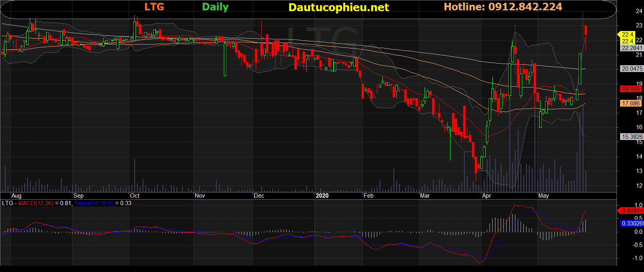Click the orange LTG ticker title in header

(x=154, y=7)
